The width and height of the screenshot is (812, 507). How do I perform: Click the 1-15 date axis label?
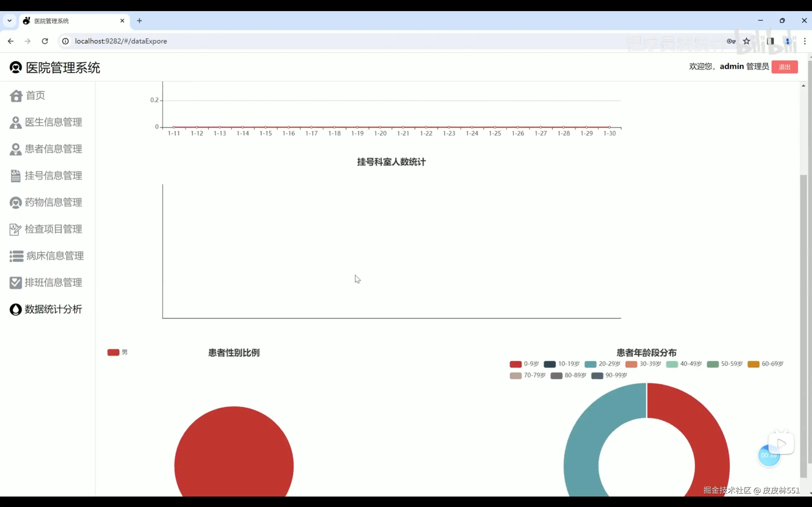click(x=266, y=133)
